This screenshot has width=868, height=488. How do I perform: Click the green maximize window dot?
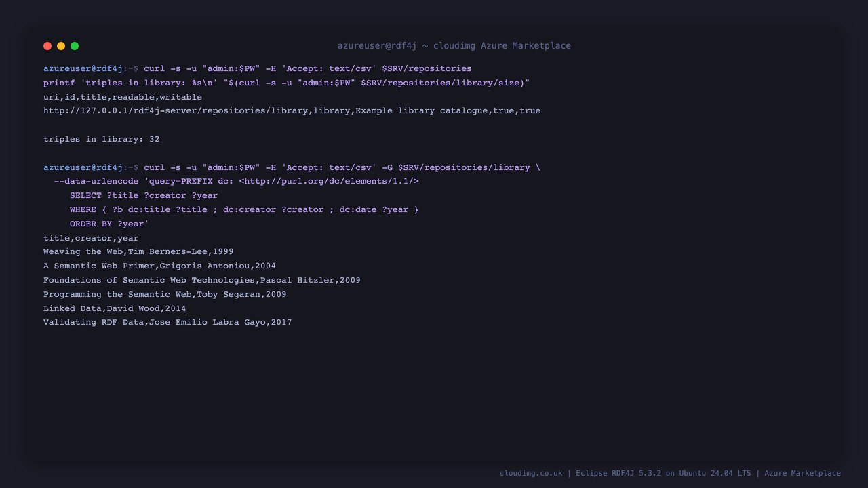[x=75, y=46]
